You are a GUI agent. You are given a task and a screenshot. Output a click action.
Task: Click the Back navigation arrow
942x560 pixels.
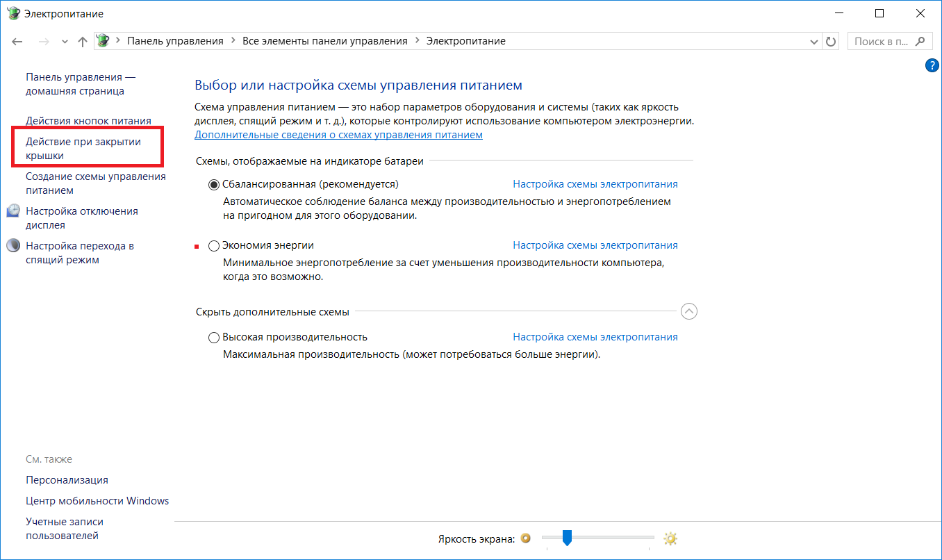[18, 42]
